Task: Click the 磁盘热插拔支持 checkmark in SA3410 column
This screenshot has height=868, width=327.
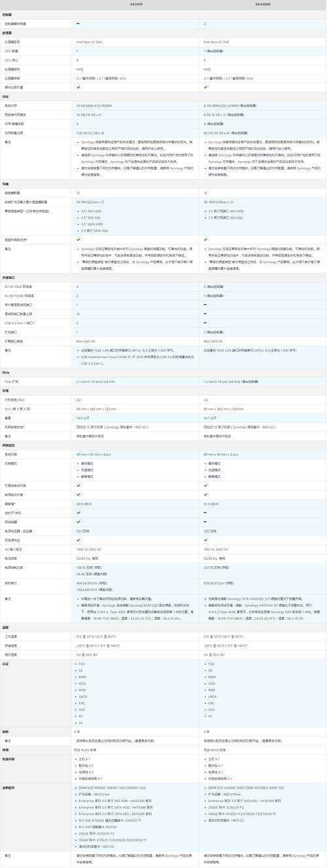Action: tap(78, 240)
